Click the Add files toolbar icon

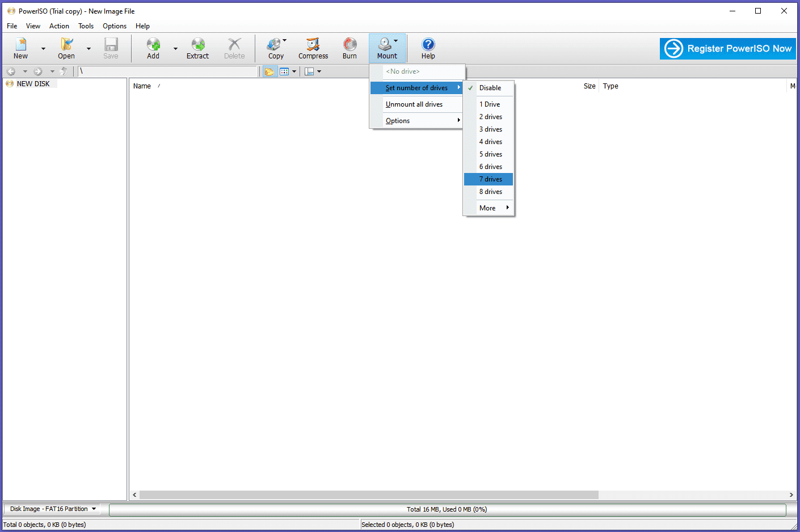point(153,48)
